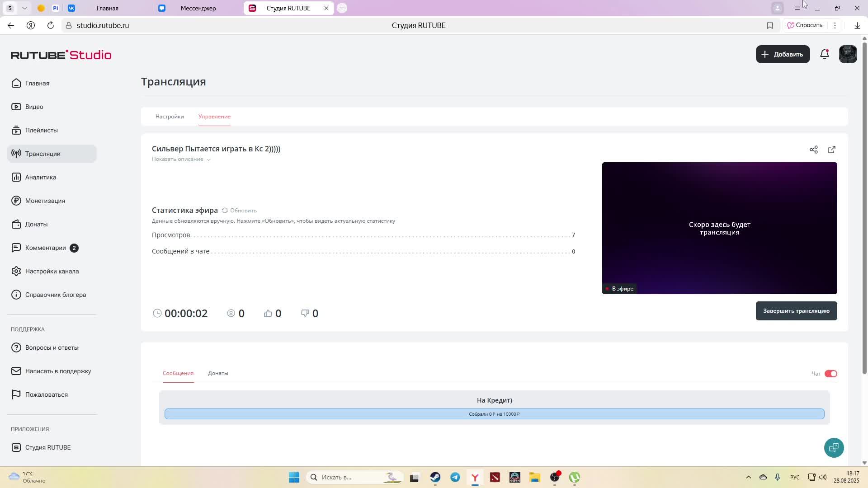Expand hidden icons in the system tray
Viewport: 868px width, 488px height.
point(748,477)
